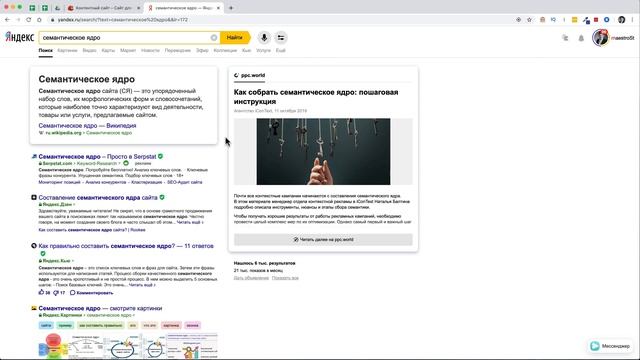
Task: Open ppc.world article title
Action: [x=316, y=97]
